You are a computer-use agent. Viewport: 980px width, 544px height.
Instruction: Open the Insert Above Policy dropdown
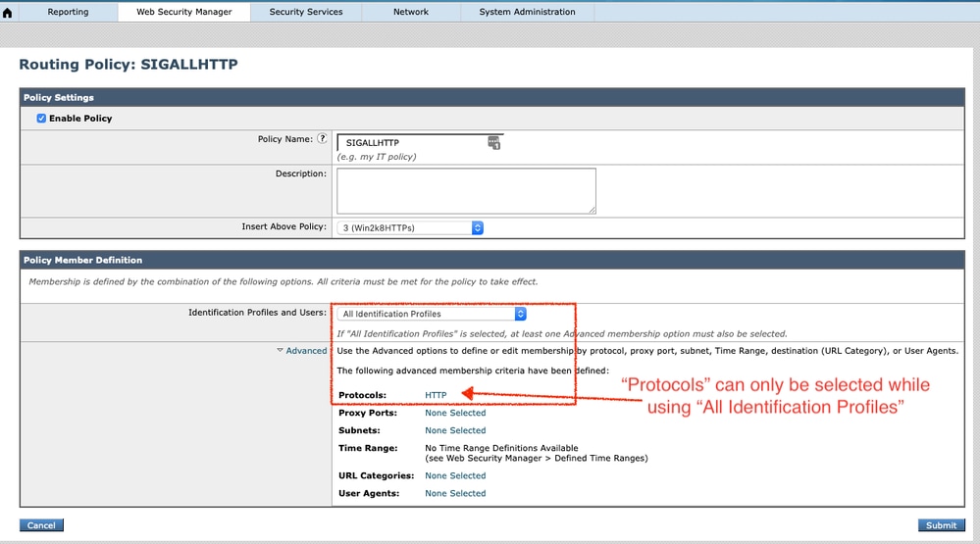click(x=410, y=228)
